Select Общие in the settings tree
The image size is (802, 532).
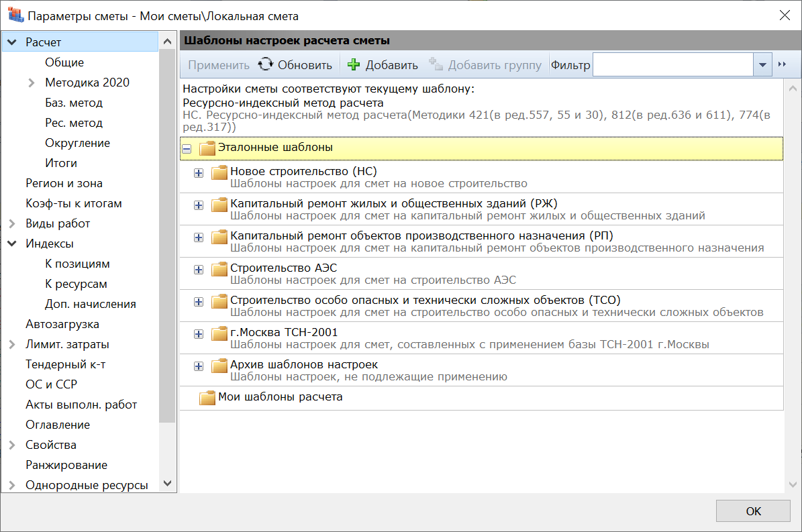pos(64,62)
